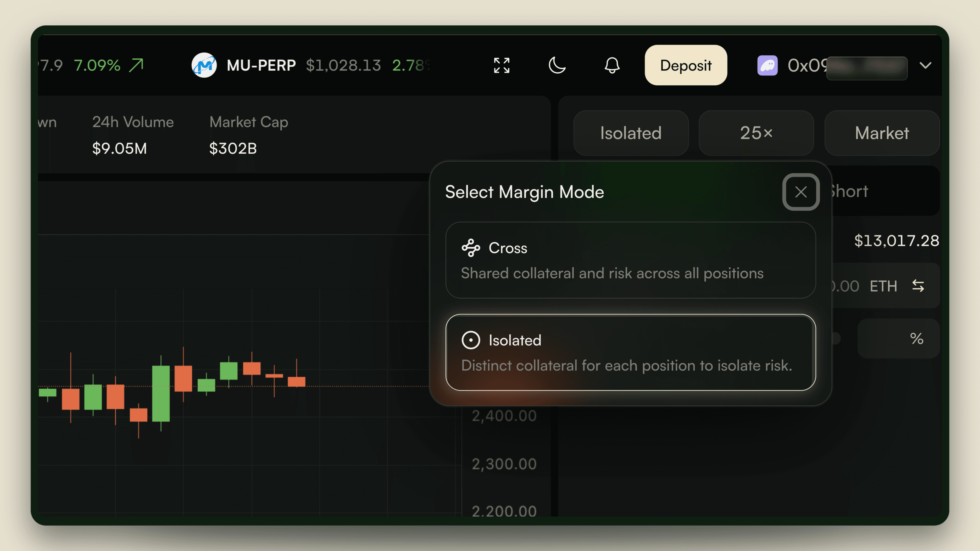Open the Isolated margin mode button
The image size is (980, 551).
631,133
